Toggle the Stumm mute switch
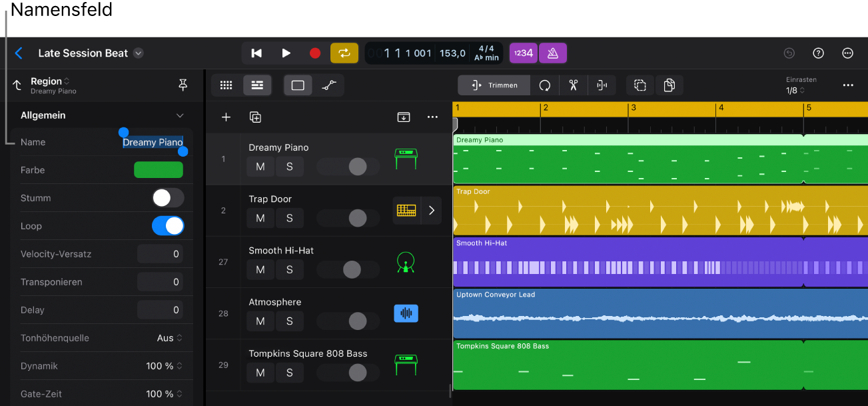This screenshot has width=868, height=406. pyautogui.click(x=168, y=198)
